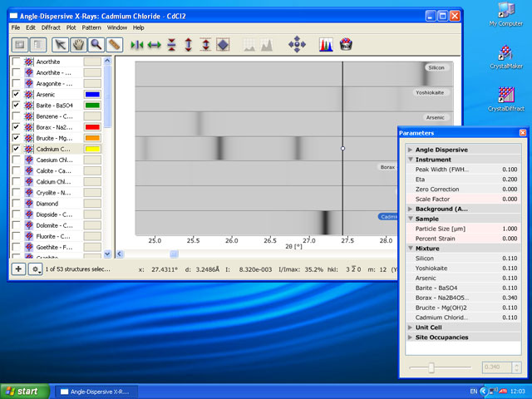Click the Yoshiokaite pattern label
The image size is (532, 399).
click(x=430, y=92)
